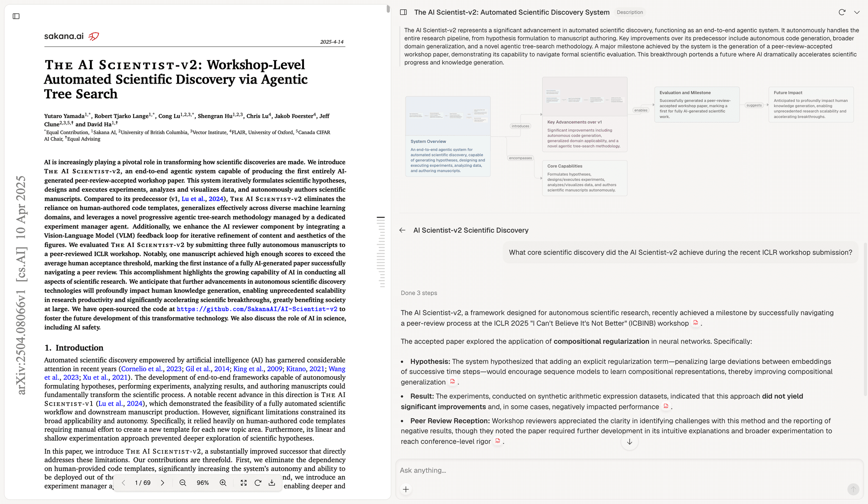Viewport: 868px width, 504px height.
Task: Zoom in the PDF view
Action: pos(223,483)
